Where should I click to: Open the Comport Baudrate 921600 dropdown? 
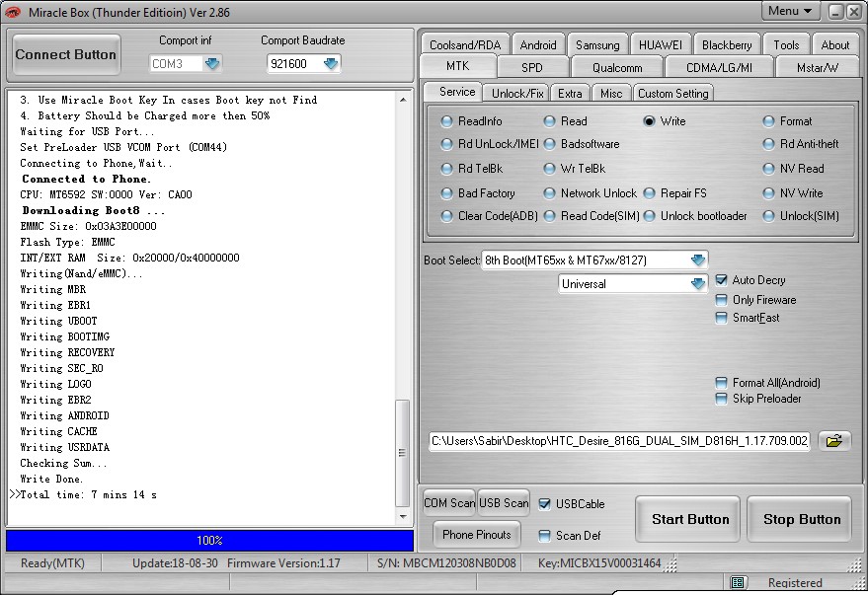pos(331,63)
